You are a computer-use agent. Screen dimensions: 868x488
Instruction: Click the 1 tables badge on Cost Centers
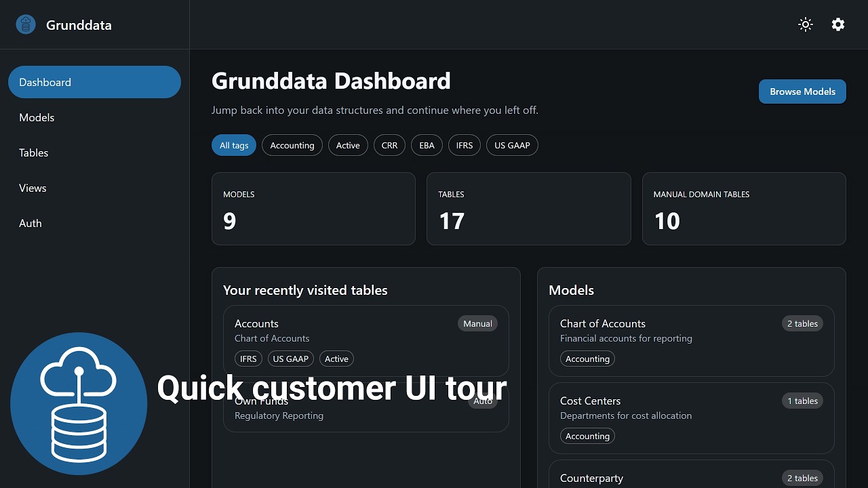(x=803, y=401)
